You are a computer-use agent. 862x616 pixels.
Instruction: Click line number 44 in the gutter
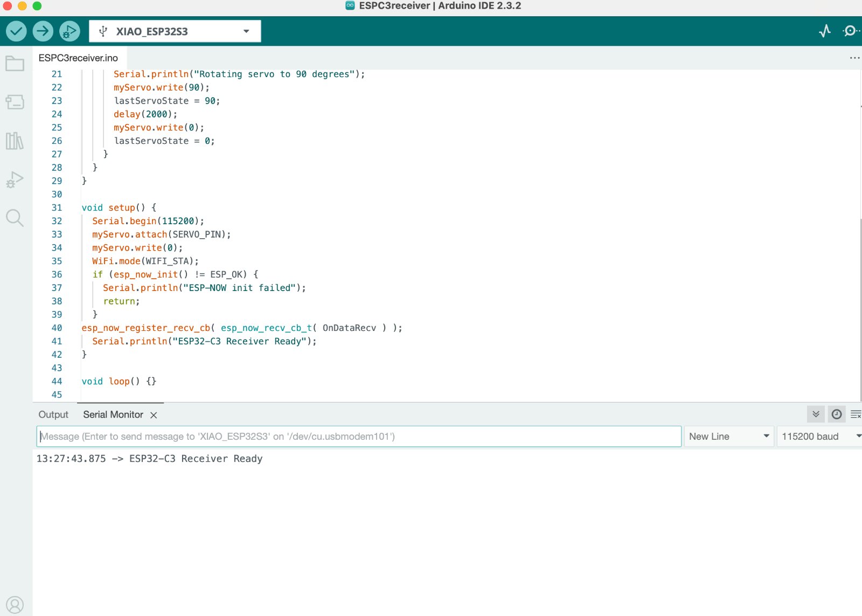tap(57, 381)
